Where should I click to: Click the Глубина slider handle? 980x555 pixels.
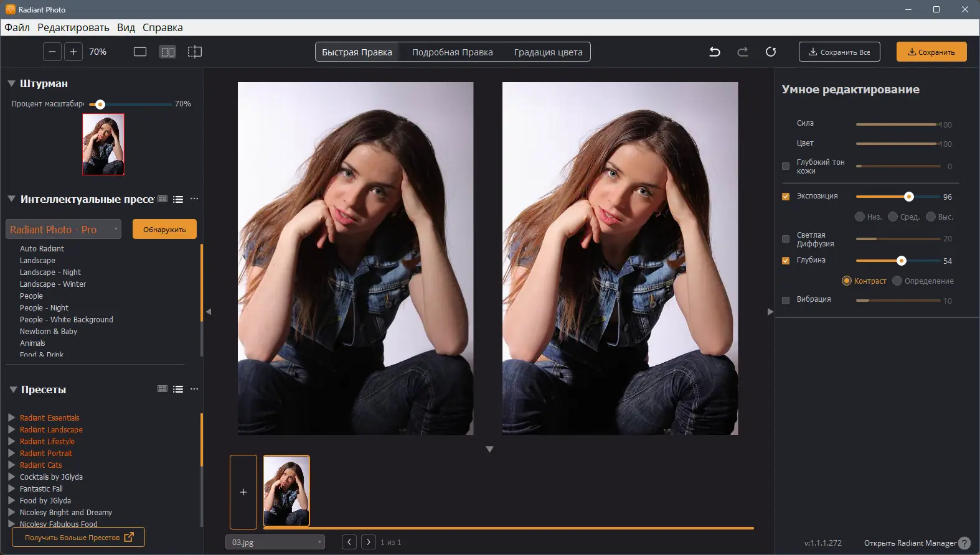(902, 261)
